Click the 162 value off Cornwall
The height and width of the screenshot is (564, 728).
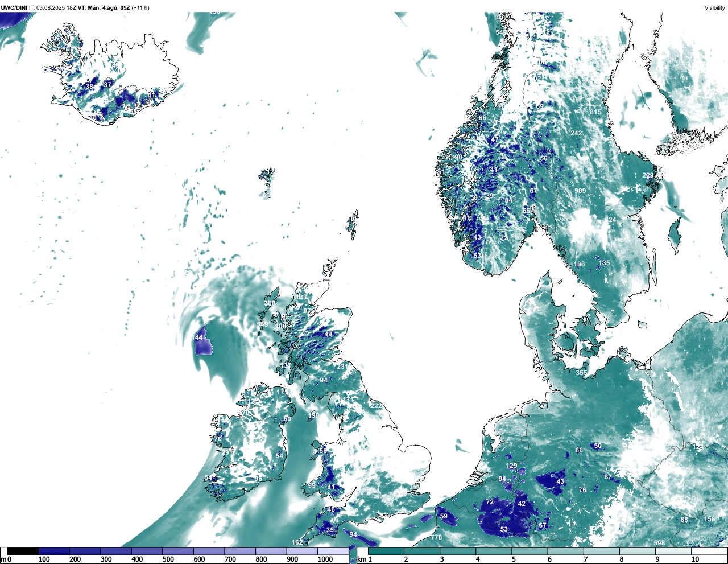(x=297, y=542)
